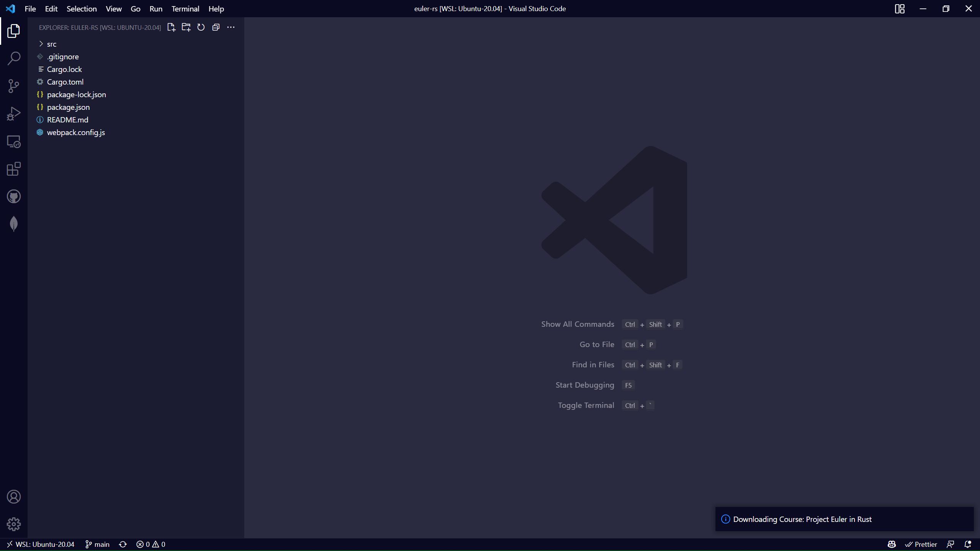The image size is (980, 551).
Task: Open the File menu
Action: [30, 8]
